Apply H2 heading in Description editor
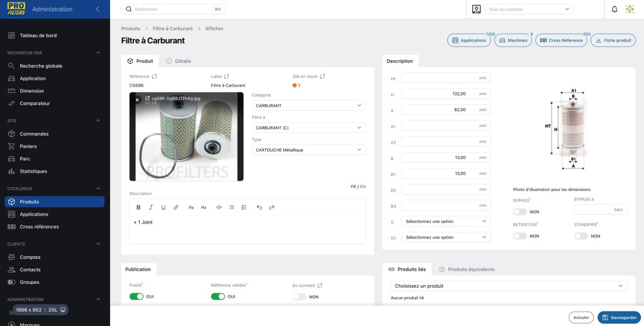 tap(191, 207)
